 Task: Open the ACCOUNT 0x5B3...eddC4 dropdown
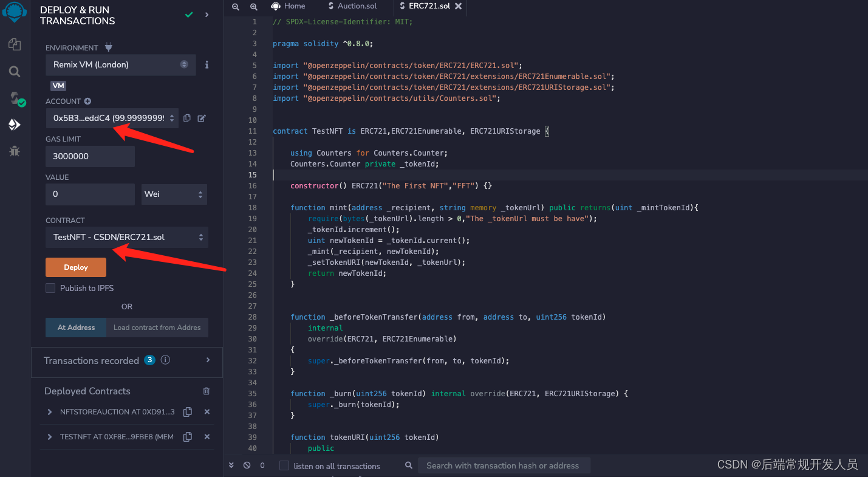(x=112, y=118)
